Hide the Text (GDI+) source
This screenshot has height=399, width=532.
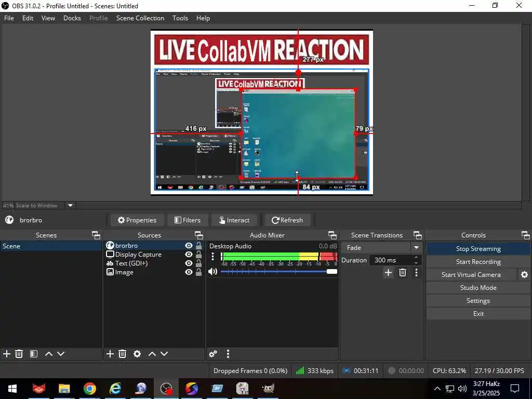click(x=189, y=263)
